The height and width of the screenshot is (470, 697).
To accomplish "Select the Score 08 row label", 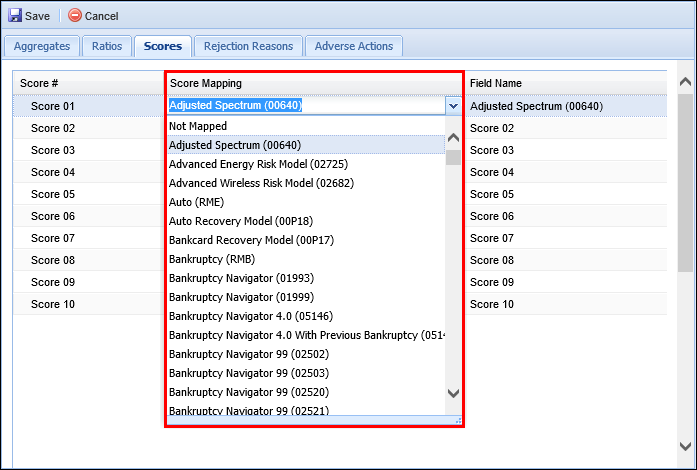I will [52, 260].
